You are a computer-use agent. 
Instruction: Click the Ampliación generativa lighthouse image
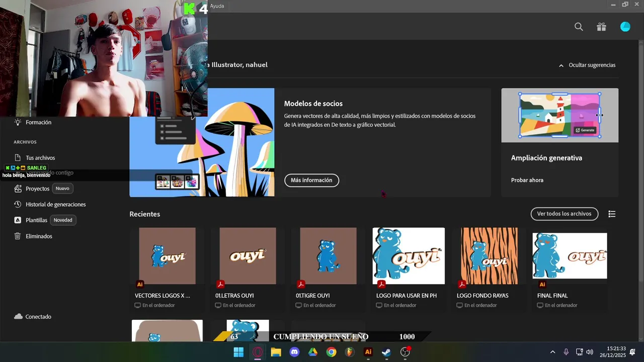point(560,115)
